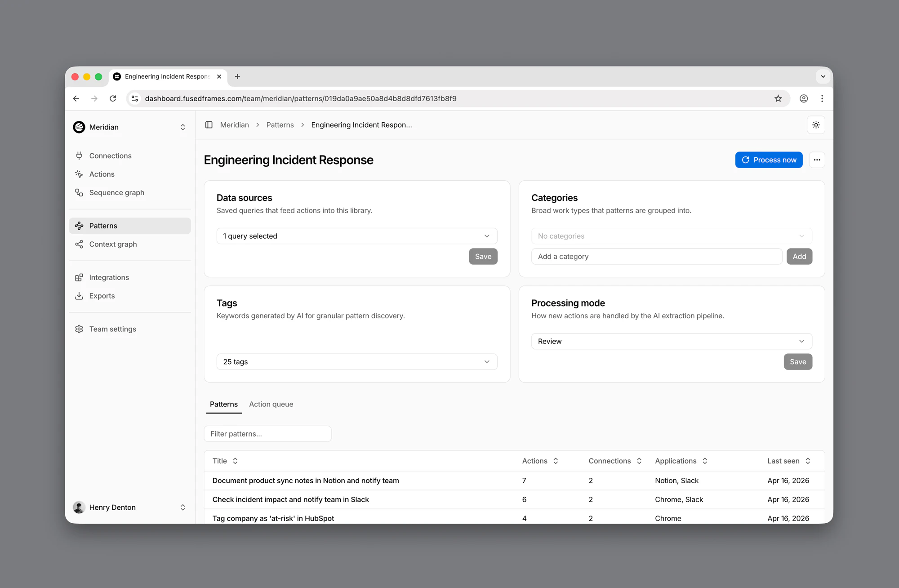
Task: Toggle light/dark theme sun button
Action: (816, 125)
